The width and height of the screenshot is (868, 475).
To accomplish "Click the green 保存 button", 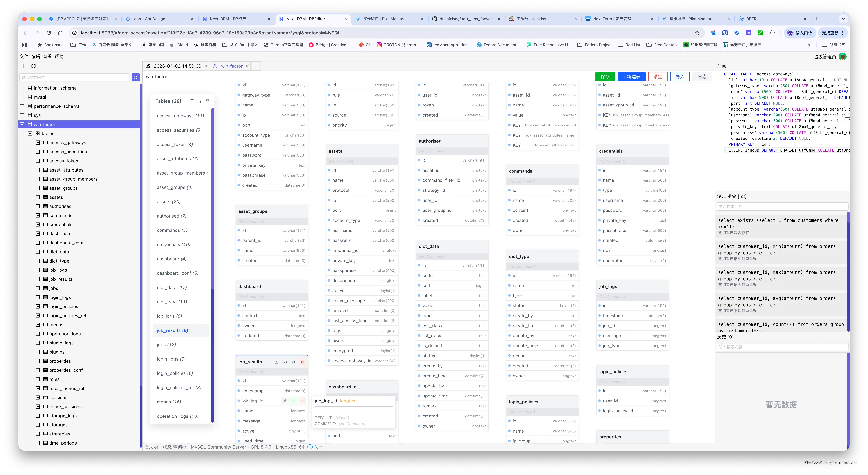I will (605, 77).
